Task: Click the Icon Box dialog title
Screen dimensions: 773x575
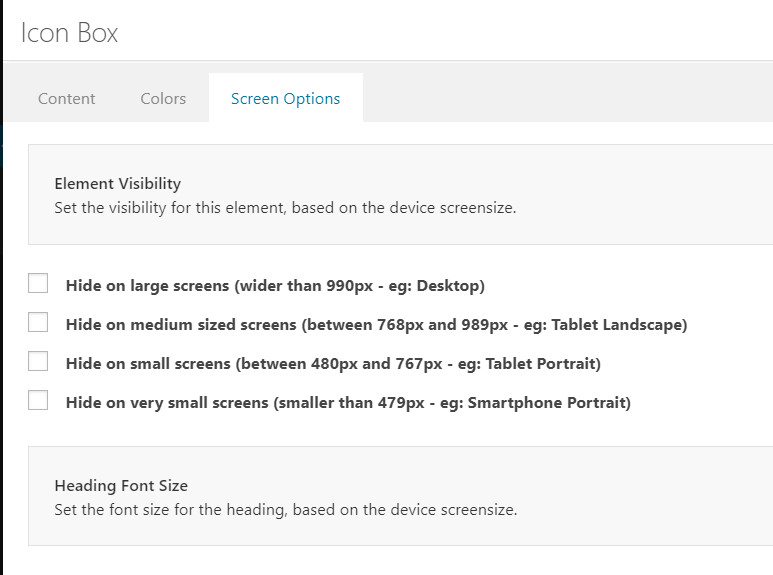Action: click(x=69, y=33)
